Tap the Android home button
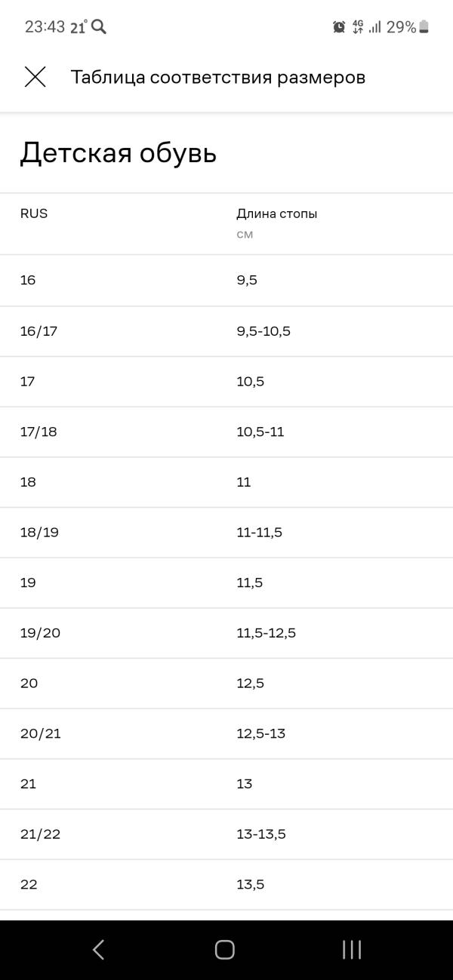 pyautogui.click(x=225, y=950)
